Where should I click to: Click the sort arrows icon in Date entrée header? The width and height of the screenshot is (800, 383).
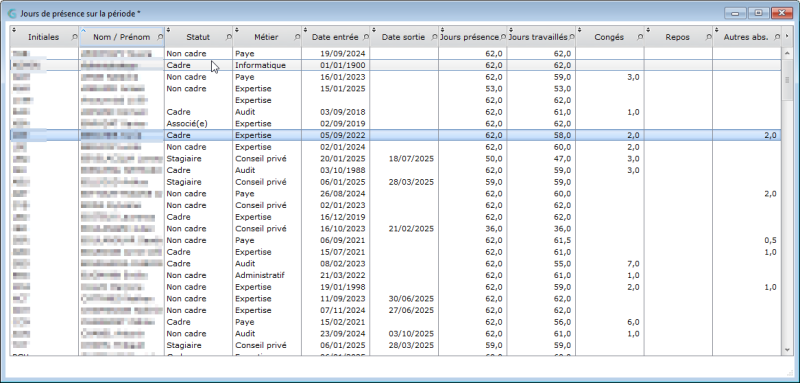point(305,29)
